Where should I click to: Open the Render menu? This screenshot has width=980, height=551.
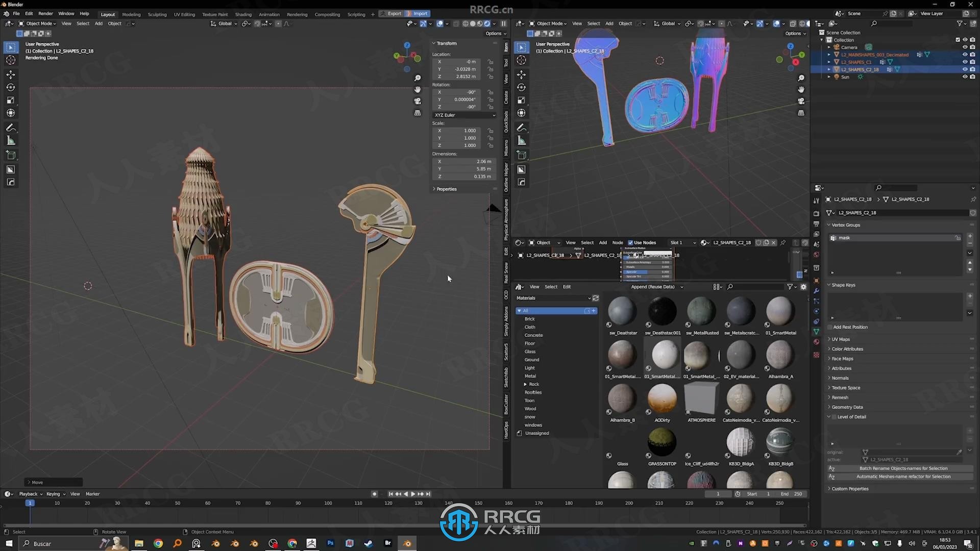click(x=45, y=14)
